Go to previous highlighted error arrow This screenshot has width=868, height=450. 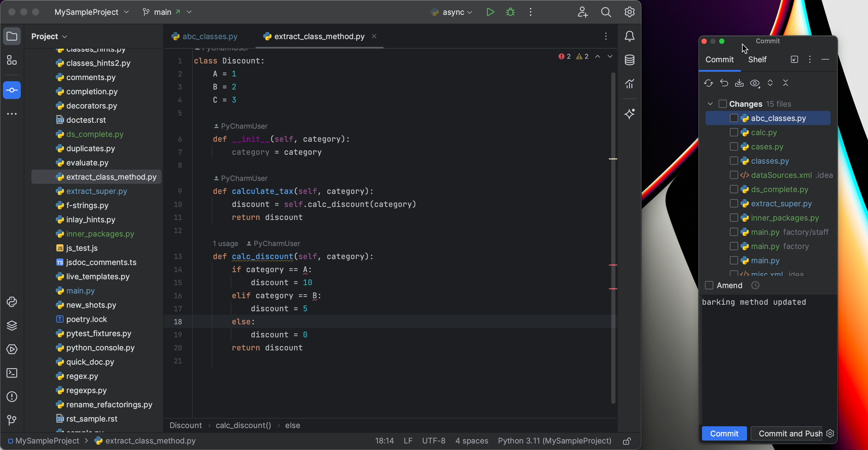(598, 57)
